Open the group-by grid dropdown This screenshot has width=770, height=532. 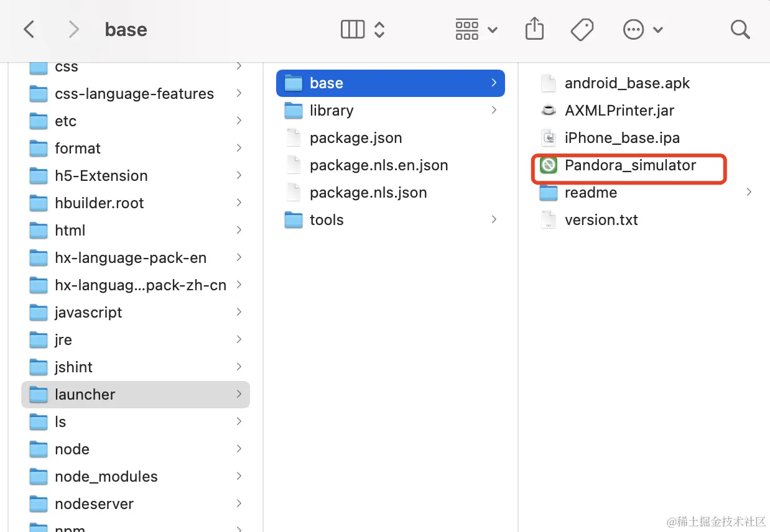point(476,29)
